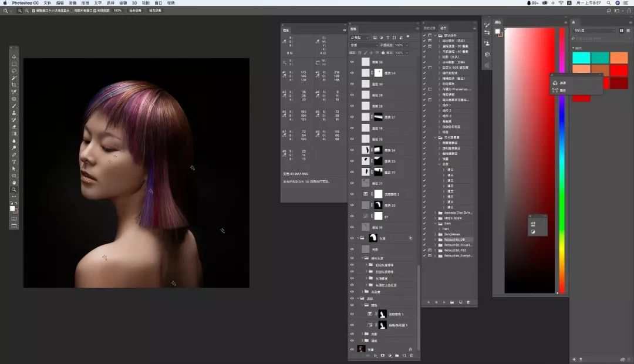Viewport: 634px width, 364px height.
Task: Click the 100% zoom button in options bar
Action: coord(117,11)
